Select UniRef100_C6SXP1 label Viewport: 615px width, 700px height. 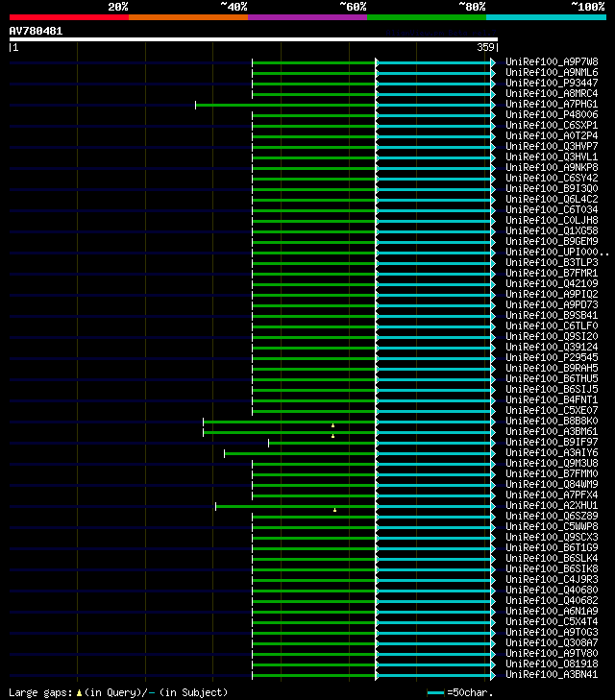(552, 125)
